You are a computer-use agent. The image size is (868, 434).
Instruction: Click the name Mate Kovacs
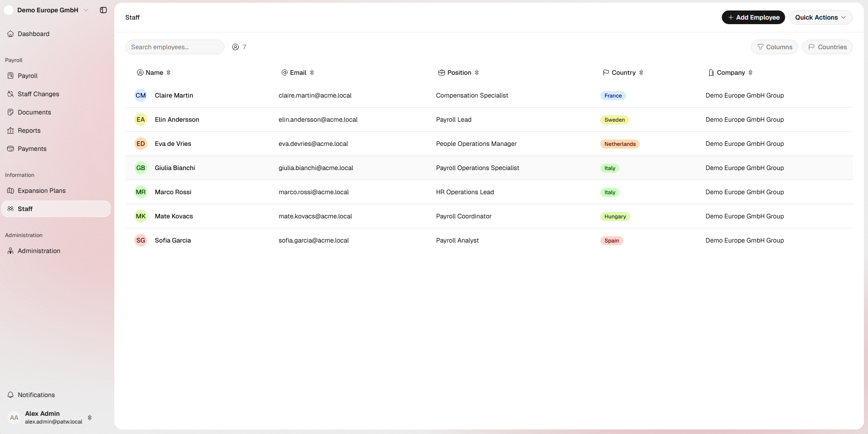click(x=174, y=216)
